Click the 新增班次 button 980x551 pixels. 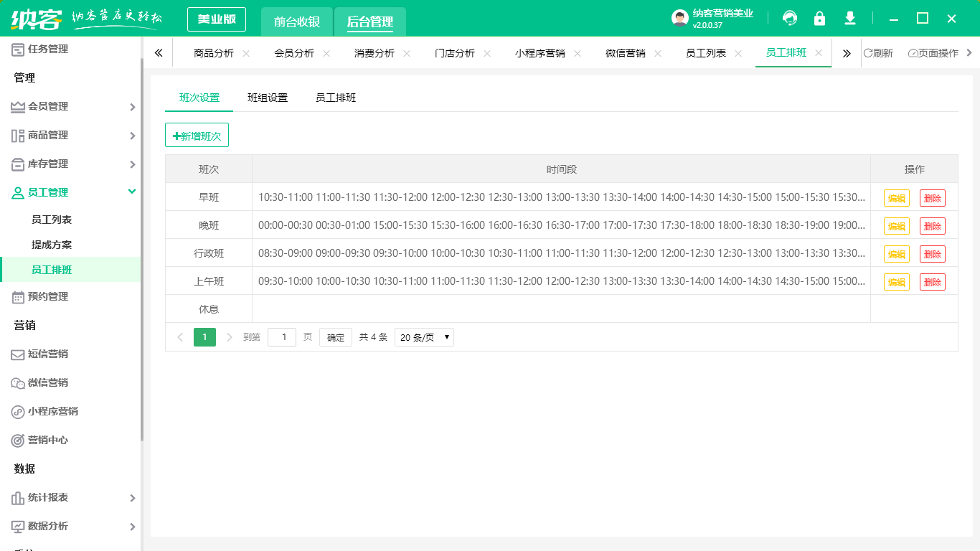(197, 135)
